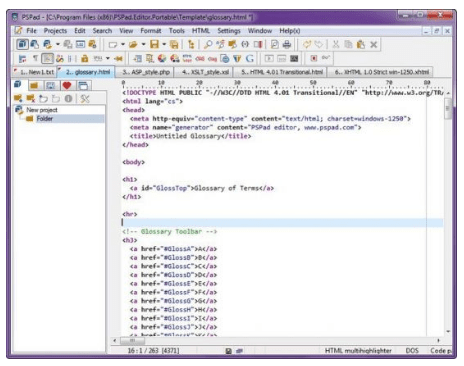
Task: Click the Copy icon in the toolbar
Action: (x=348, y=44)
